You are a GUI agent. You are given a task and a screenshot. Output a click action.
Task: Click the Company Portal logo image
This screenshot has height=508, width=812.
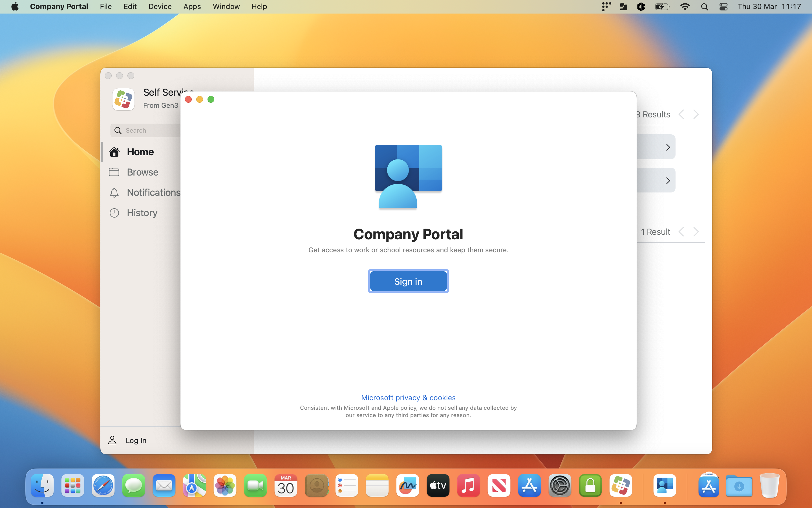(x=408, y=177)
